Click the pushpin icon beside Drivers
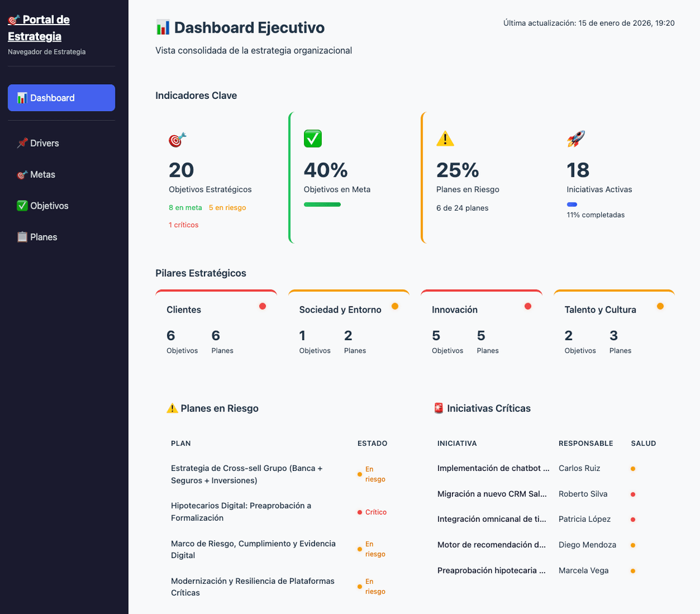Viewport: 700px width, 614px height. click(x=22, y=143)
